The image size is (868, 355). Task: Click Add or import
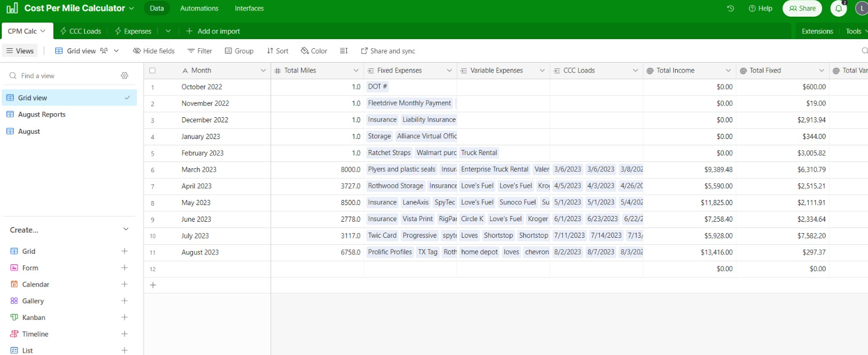tap(213, 31)
